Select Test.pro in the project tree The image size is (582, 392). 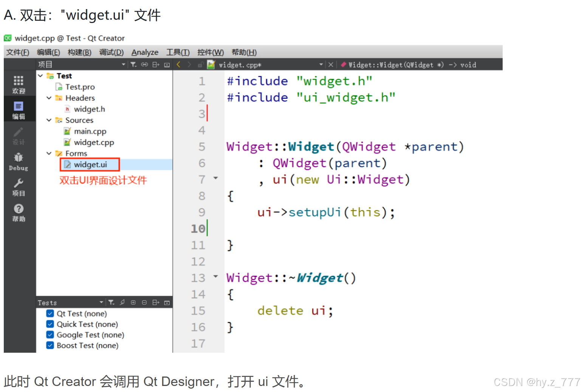tap(80, 87)
